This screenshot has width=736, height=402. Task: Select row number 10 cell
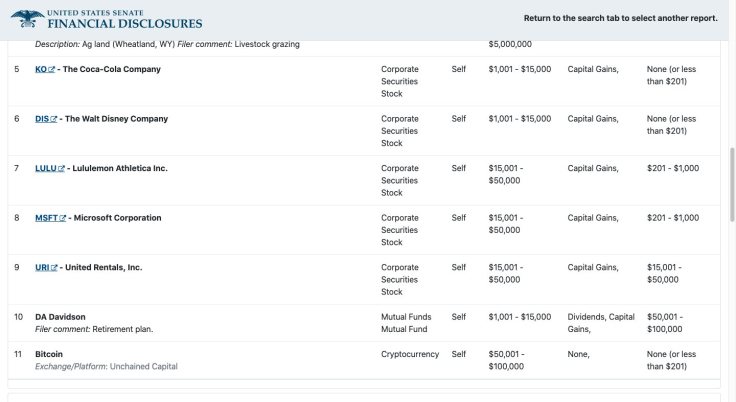(18, 317)
